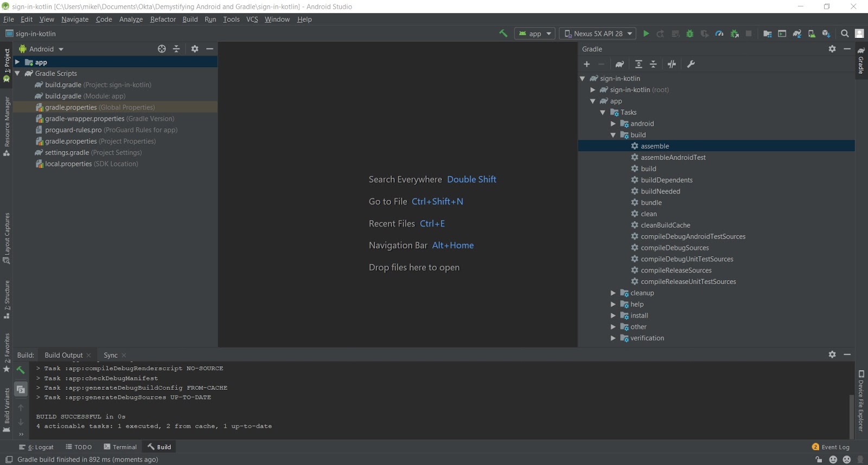Click the Search Everywhere magnifier icon
The height and width of the screenshot is (465, 868).
pos(845,34)
